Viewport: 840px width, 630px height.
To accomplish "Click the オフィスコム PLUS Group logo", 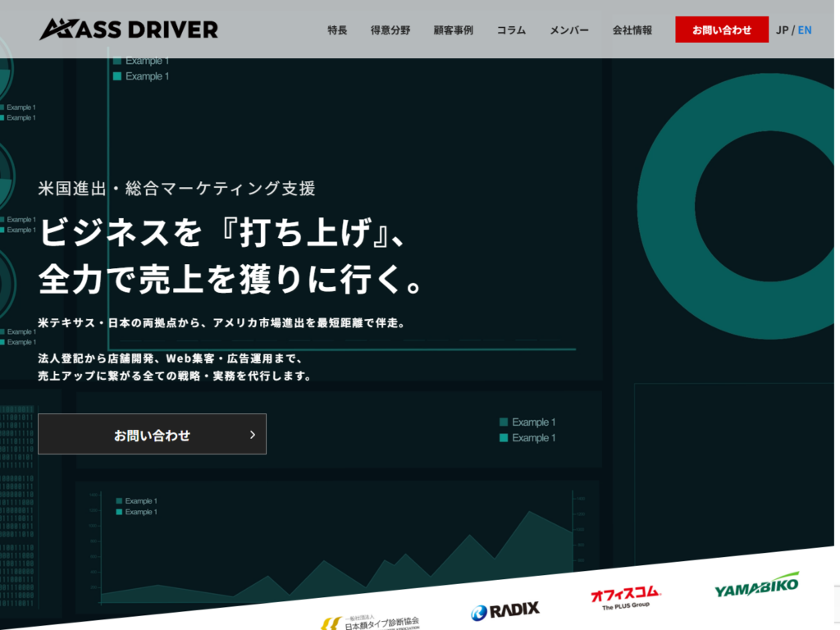I will coord(625,598).
